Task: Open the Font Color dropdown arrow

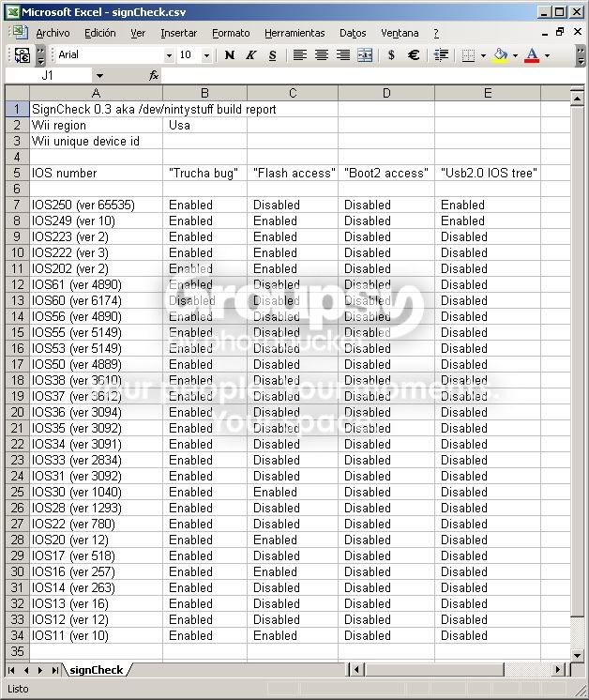Action: 547,55
